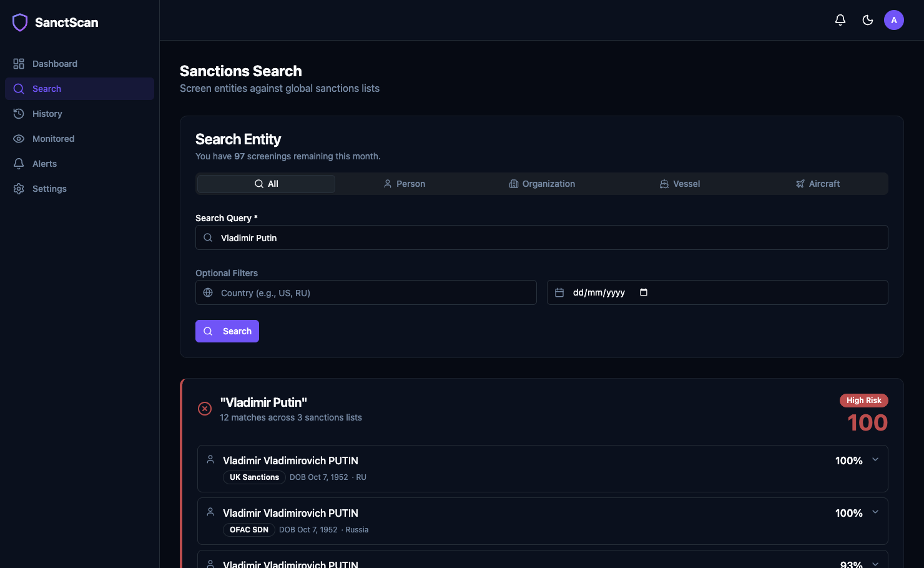Open the Dashboard sidebar icon

coord(19,63)
